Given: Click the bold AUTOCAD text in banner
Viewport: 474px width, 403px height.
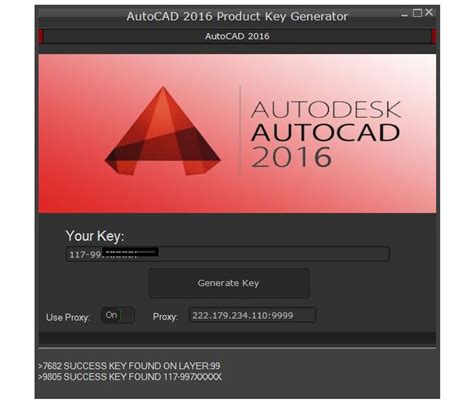Looking at the screenshot, I should 326,133.
